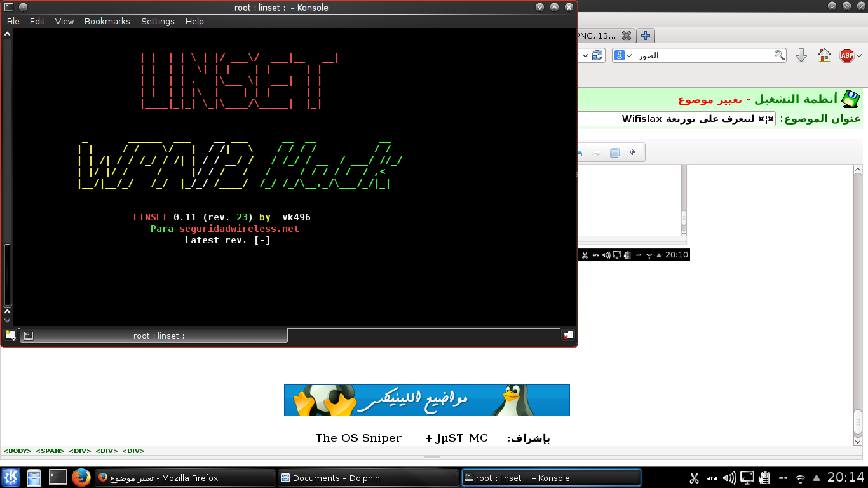
Task: Open the KDE application launcher menu
Action: point(11,477)
